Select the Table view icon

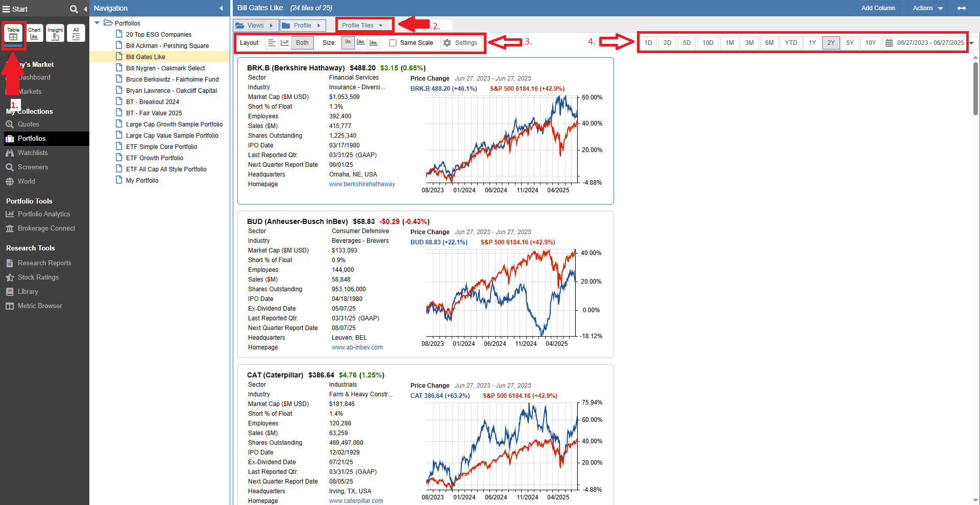pos(13,33)
